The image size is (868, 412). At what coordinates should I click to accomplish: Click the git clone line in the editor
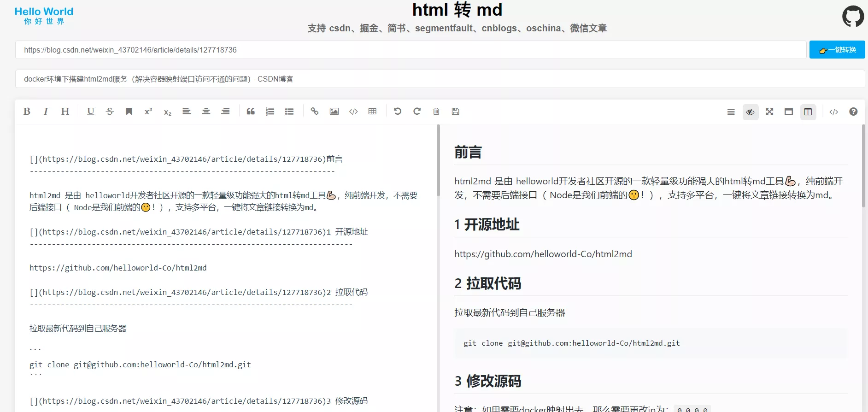point(140,365)
